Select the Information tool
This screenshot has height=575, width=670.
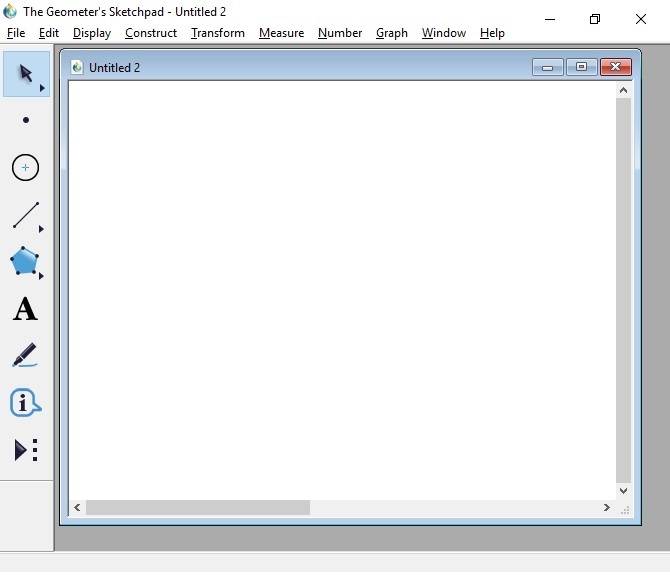[x=25, y=403]
